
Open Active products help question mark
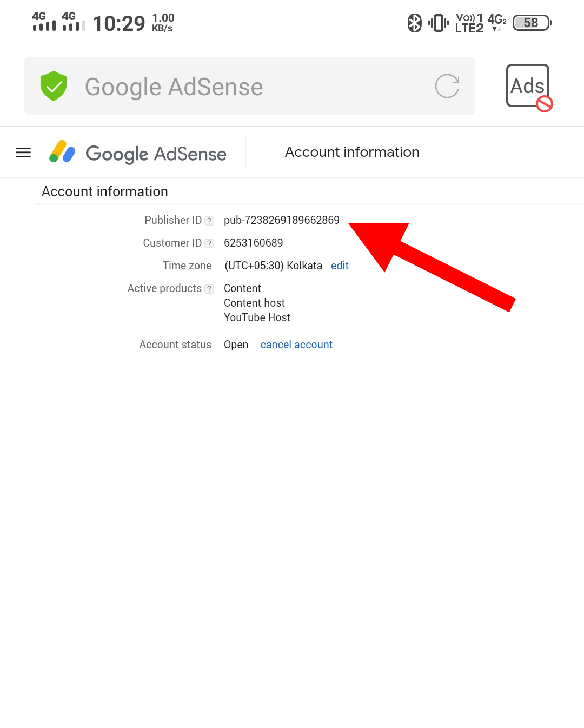(209, 289)
